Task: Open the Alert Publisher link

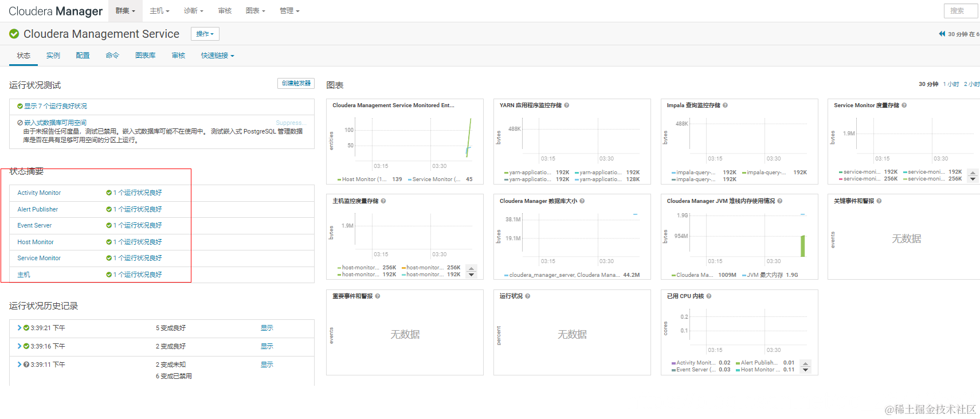Action: [37, 210]
